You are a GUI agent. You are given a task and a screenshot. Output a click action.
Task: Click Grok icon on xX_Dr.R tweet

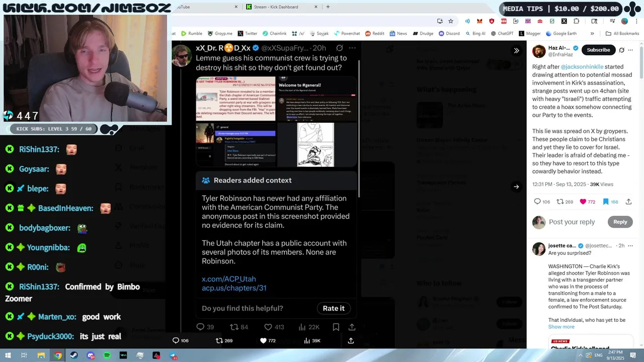coord(340,48)
